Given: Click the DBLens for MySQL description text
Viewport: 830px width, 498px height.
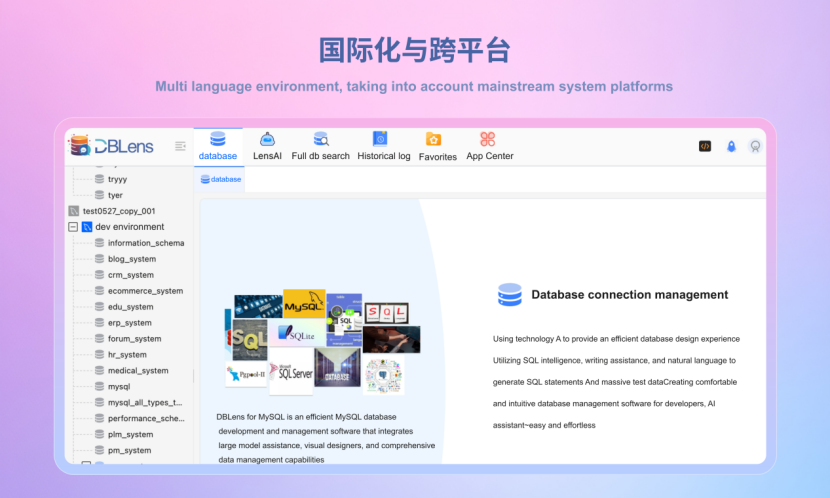Looking at the screenshot, I should click(x=326, y=438).
